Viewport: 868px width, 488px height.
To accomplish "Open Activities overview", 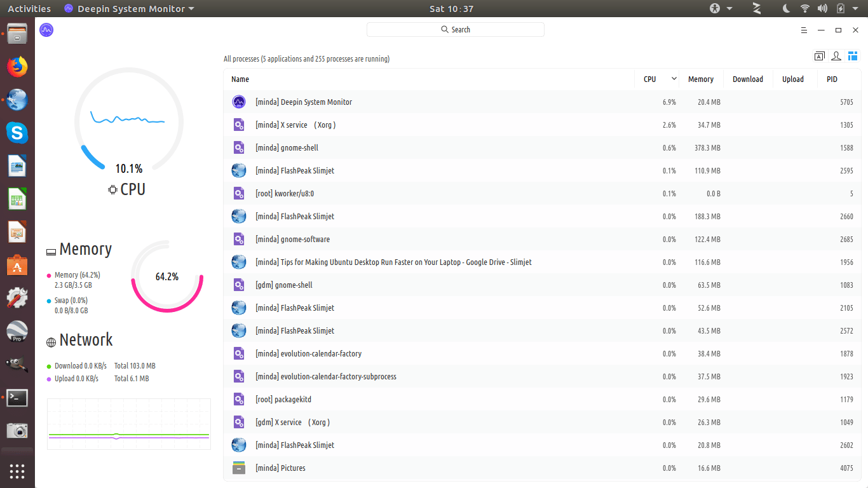I will 29,9.
